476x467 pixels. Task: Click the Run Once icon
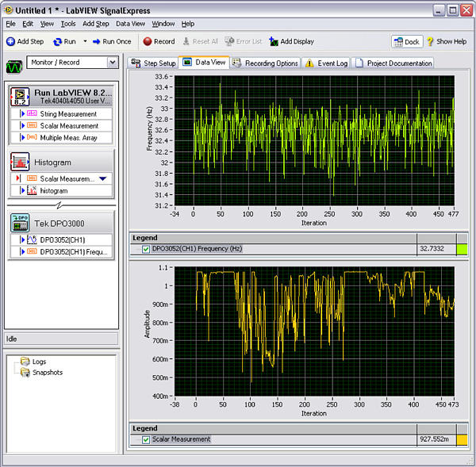(x=95, y=41)
